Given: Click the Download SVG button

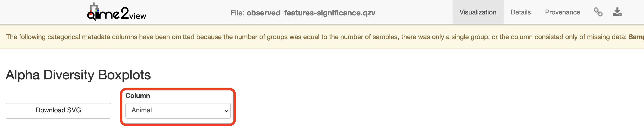Looking at the screenshot, I should click(58, 110).
